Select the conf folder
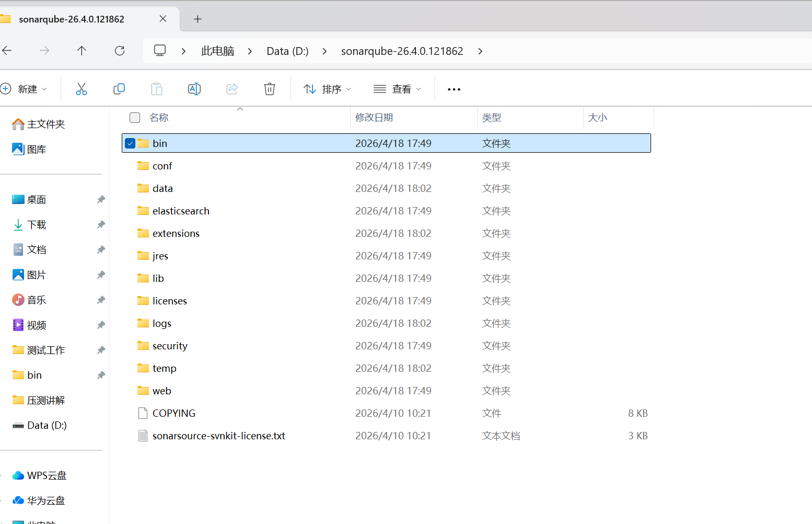812x524 pixels. coord(386,166)
